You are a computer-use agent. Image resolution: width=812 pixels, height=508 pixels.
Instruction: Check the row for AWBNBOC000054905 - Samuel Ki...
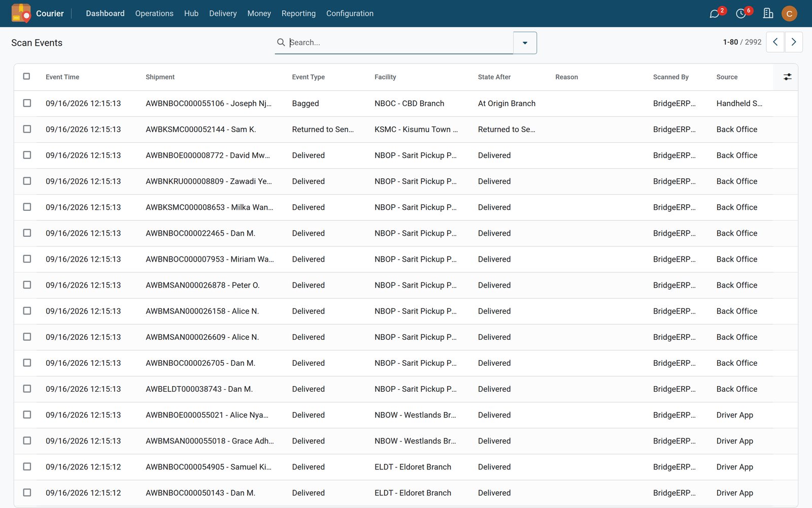click(x=27, y=466)
